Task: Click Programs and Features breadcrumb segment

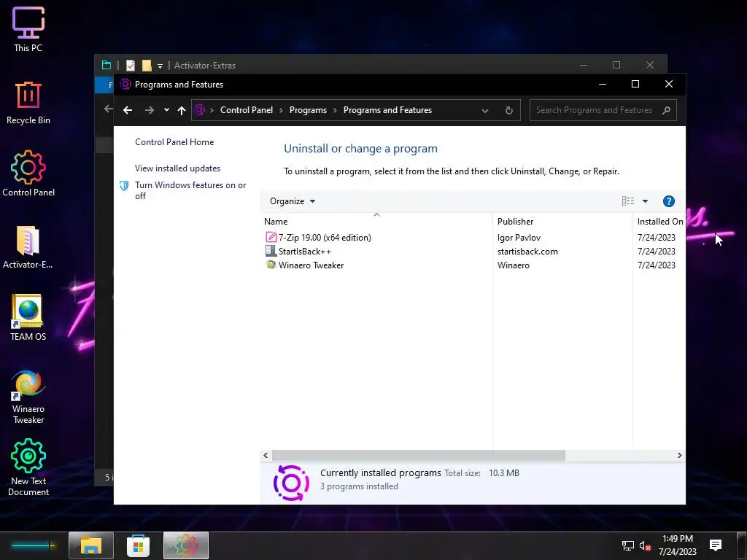Action: tap(387, 110)
